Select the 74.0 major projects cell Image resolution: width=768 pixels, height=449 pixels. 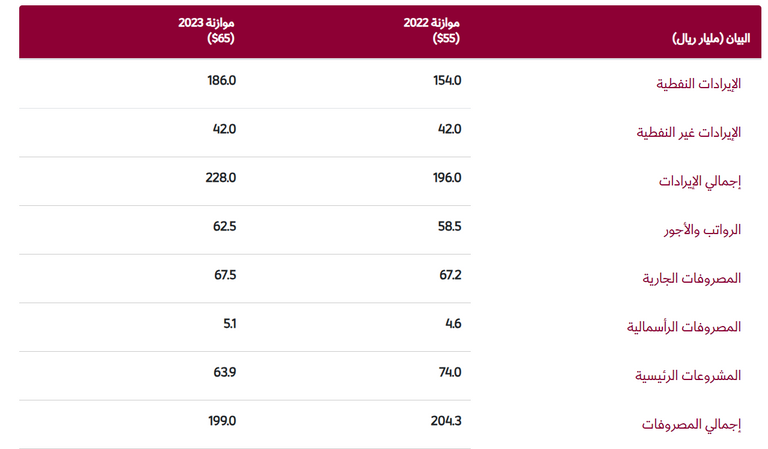tap(449, 372)
